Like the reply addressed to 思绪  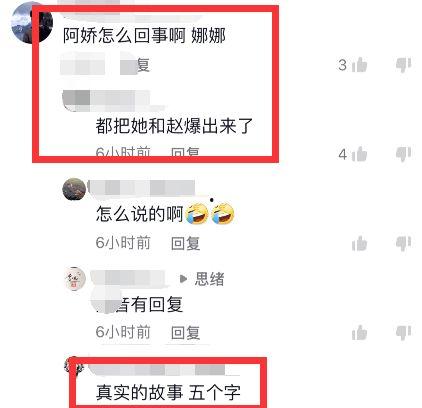(x=359, y=333)
